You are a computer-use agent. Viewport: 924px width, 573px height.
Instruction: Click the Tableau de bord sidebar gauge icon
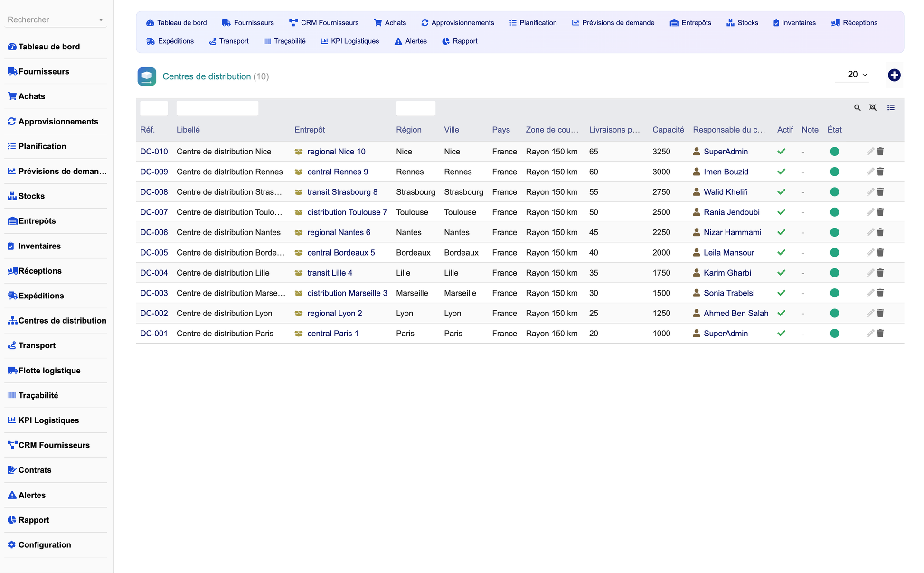click(x=12, y=47)
